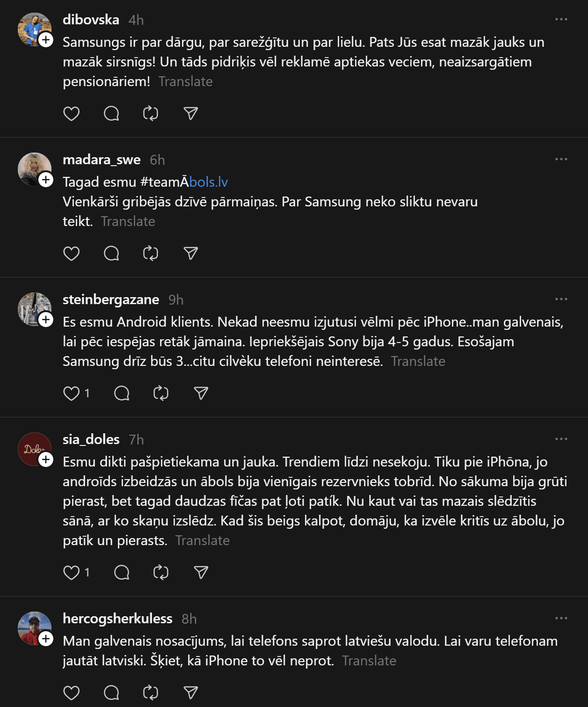Share sia_doles's post via send icon
The height and width of the screenshot is (707, 588).
[x=201, y=573]
